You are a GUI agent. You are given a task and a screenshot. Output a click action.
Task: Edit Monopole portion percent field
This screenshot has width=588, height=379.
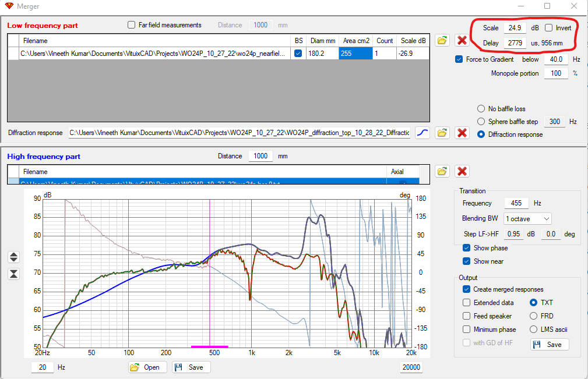coord(556,73)
